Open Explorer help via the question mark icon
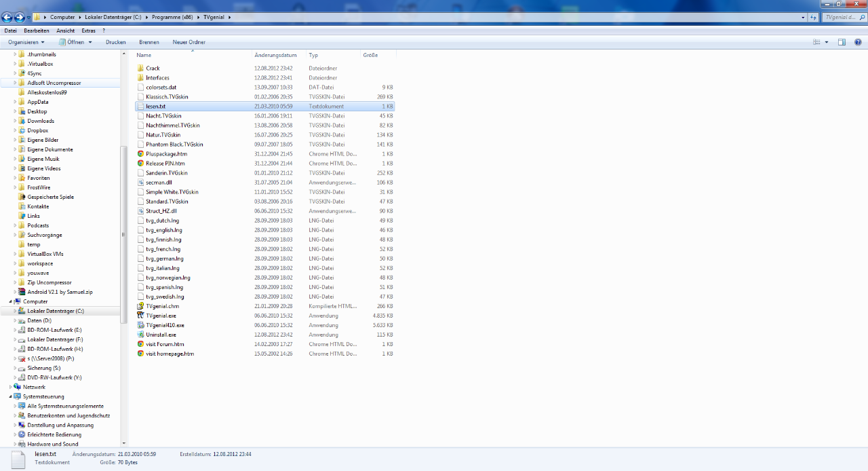The height and width of the screenshot is (471, 868). point(859,42)
